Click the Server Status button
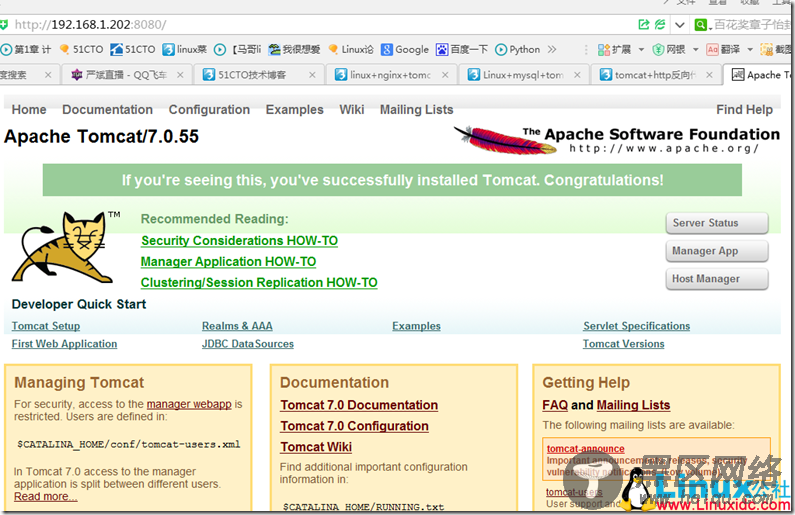Viewport: 795px width, 515px height. pyautogui.click(x=717, y=223)
